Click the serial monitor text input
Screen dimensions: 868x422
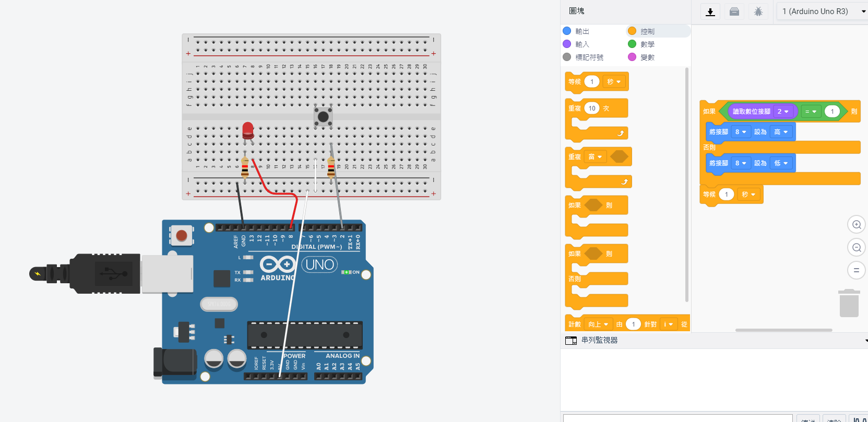pyautogui.click(x=677, y=418)
